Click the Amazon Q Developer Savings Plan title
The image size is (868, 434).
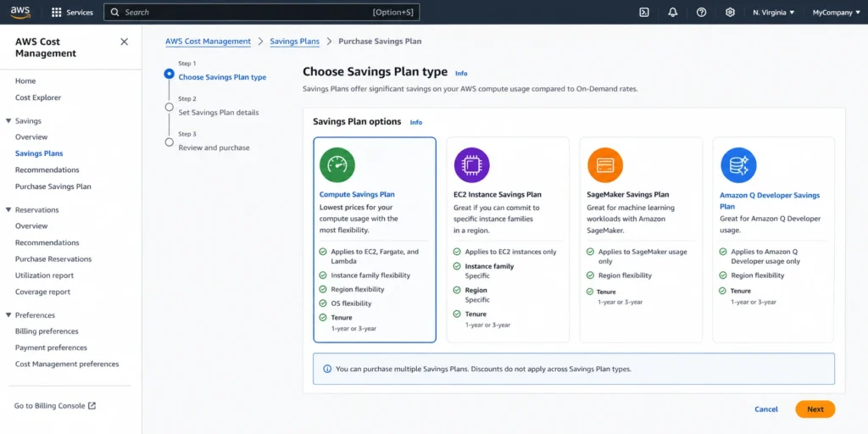(770, 200)
